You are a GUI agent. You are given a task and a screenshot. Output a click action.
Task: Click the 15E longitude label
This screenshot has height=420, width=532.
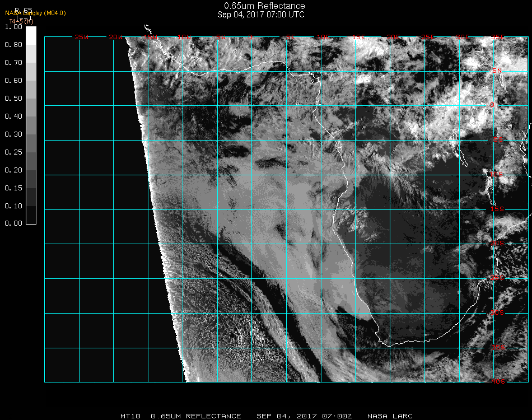pos(358,37)
